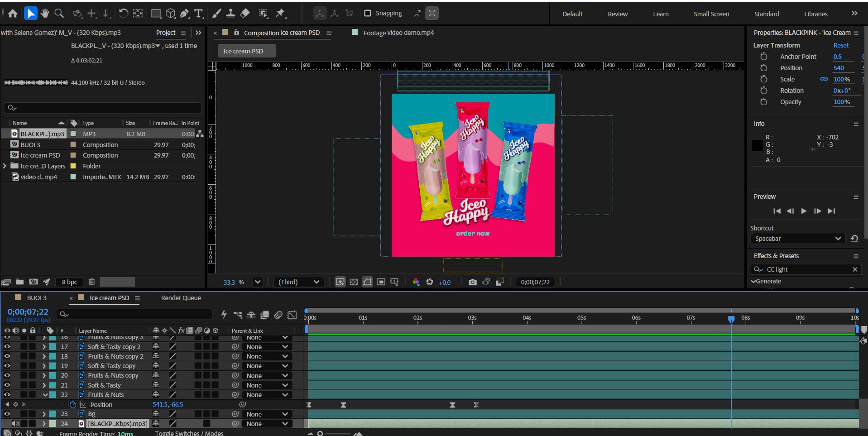Open Footage video demo.mp4 tab
Viewport: 868px width, 436px height.
pyautogui.click(x=398, y=33)
